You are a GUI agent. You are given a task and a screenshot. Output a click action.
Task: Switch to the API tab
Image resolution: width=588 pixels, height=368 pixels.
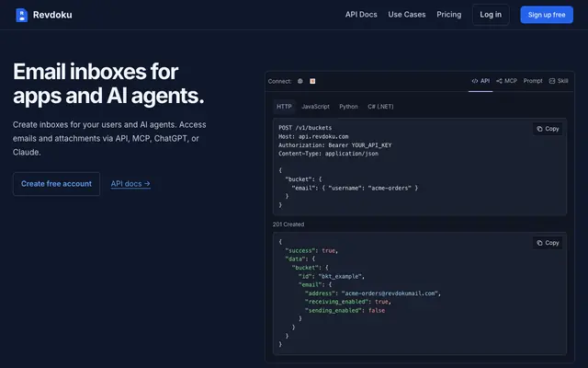481,81
